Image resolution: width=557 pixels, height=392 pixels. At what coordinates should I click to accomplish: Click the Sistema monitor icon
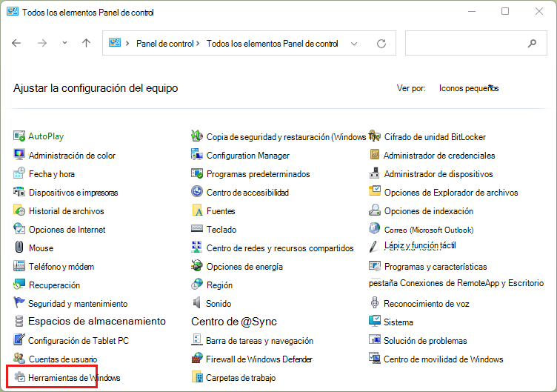[x=374, y=322]
